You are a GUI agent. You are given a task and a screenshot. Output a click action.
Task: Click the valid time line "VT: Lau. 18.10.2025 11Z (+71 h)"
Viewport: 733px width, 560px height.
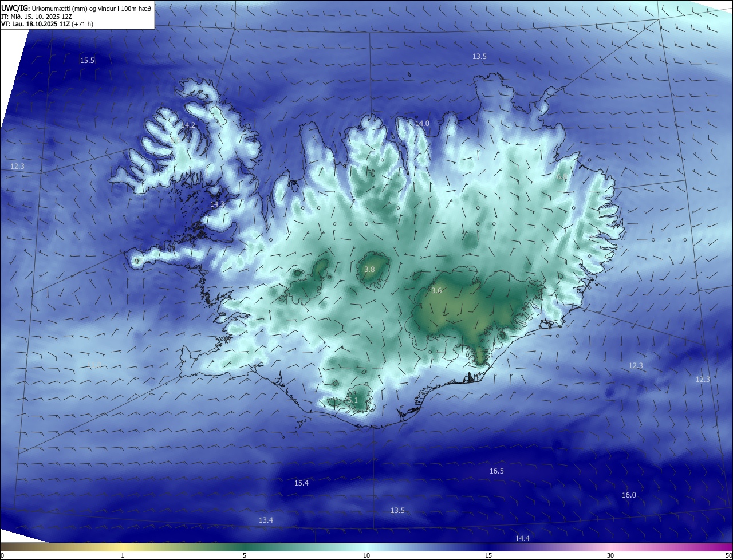(x=47, y=24)
